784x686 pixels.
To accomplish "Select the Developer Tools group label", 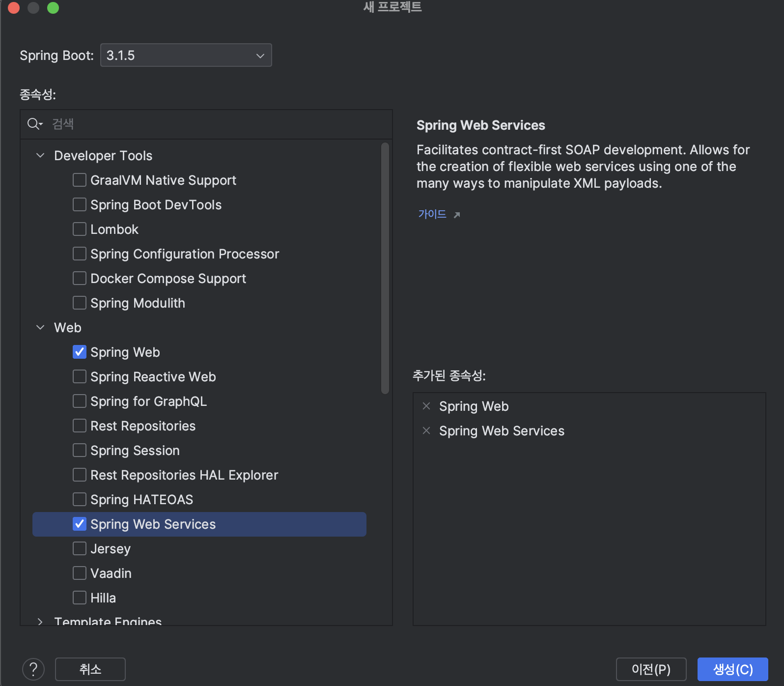I will (103, 156).
